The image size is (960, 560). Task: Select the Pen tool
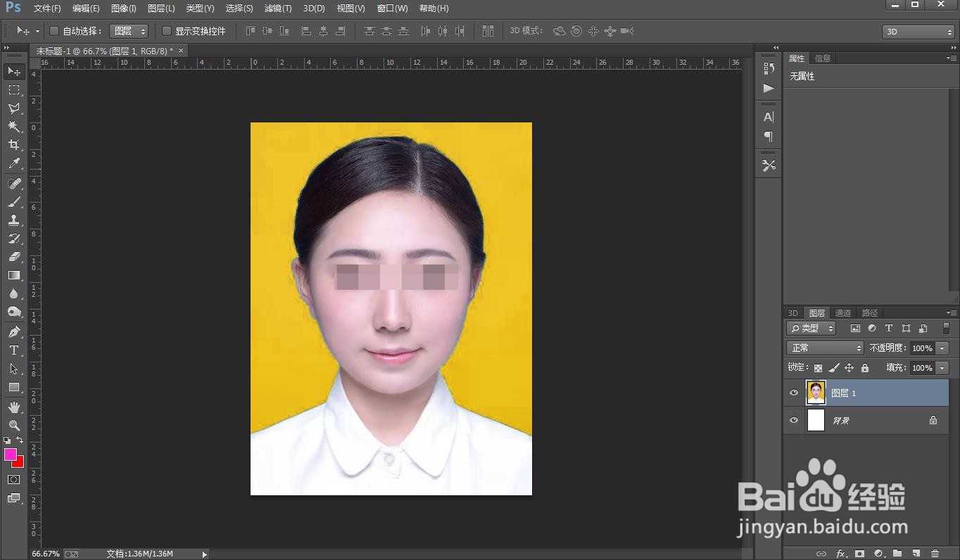click(x=13, y=332)
